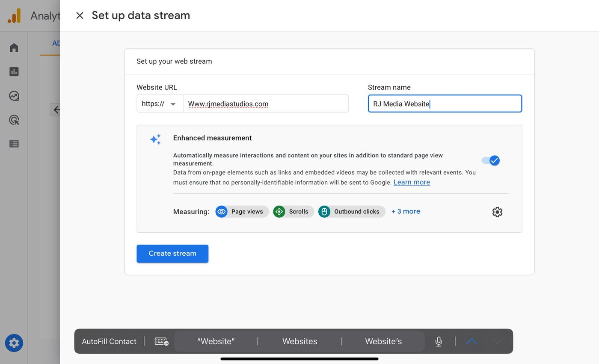Click the back arrow behind the panel
The height and width of the screenshot is (364, 599).
click(x=56, y=110)
